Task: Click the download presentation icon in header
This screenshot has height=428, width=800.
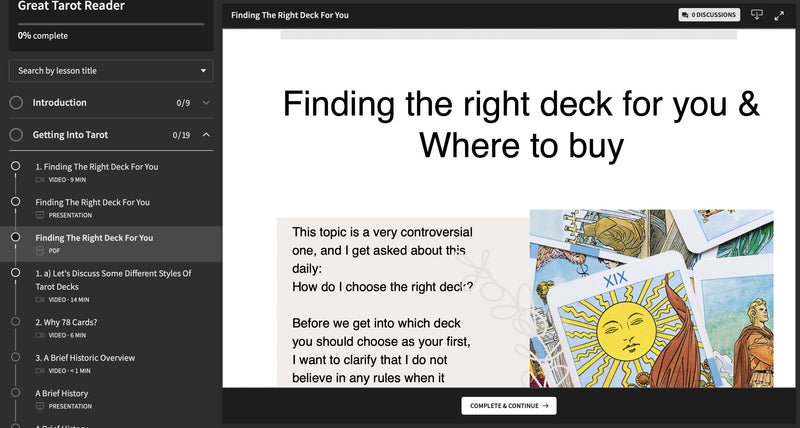Action: click(757, 15)
